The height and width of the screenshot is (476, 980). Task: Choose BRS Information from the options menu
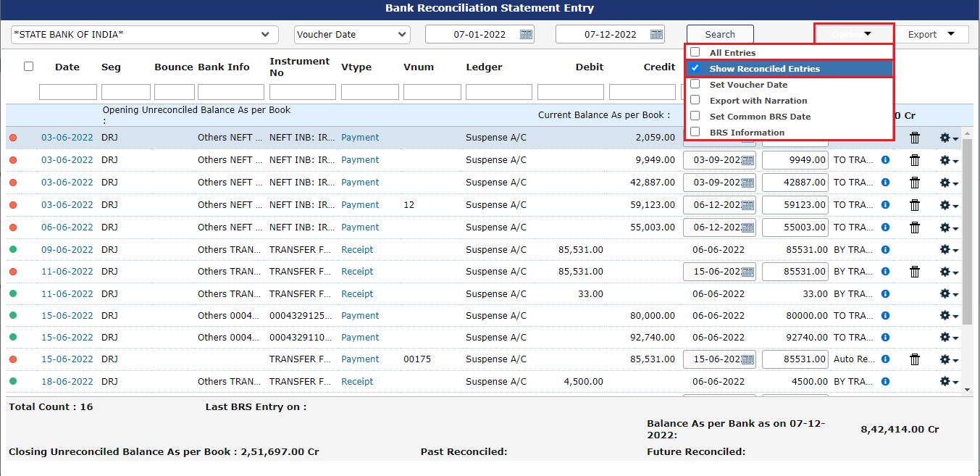[746, 133]
